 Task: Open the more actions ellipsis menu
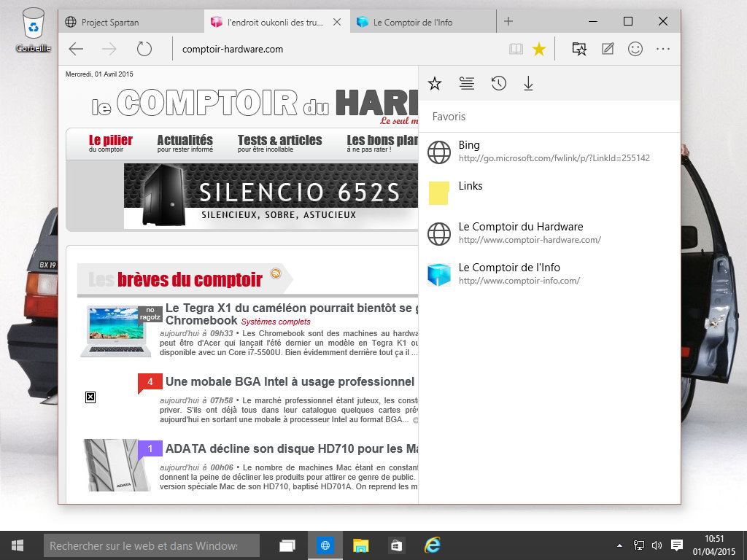(x=663, y=49)
